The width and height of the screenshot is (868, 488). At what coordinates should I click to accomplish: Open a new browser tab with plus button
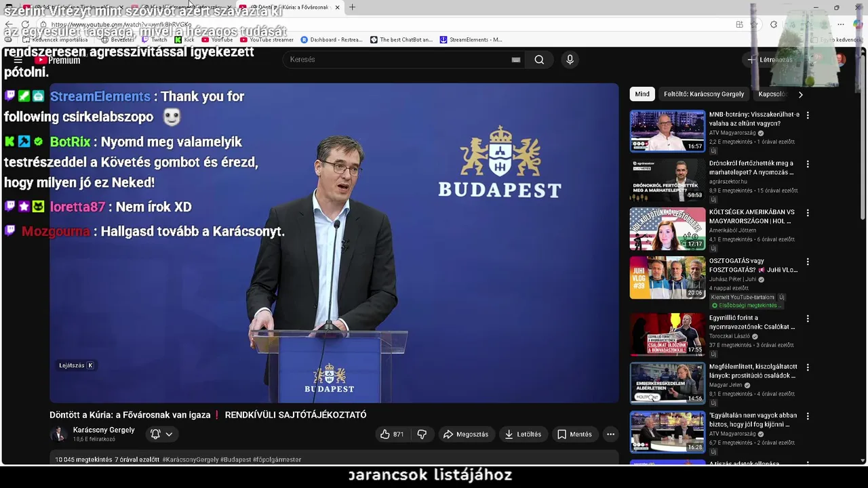point(352,7)
